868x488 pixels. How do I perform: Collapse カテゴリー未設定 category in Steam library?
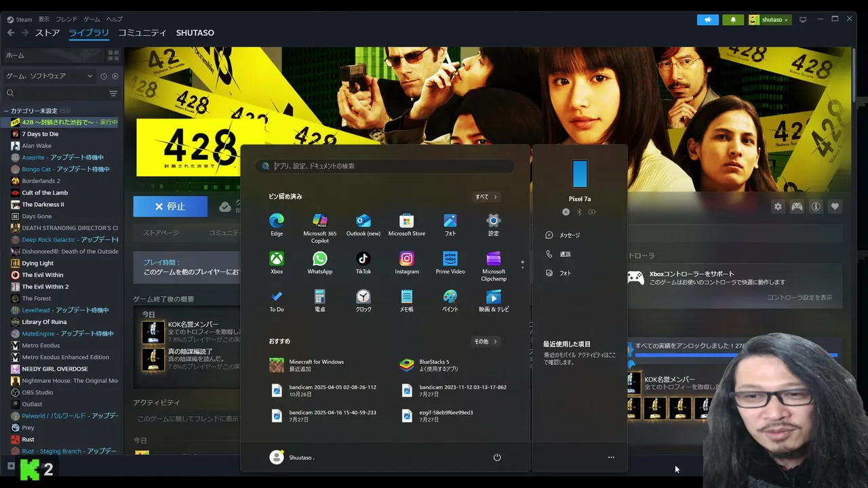[x=6, y=110]
